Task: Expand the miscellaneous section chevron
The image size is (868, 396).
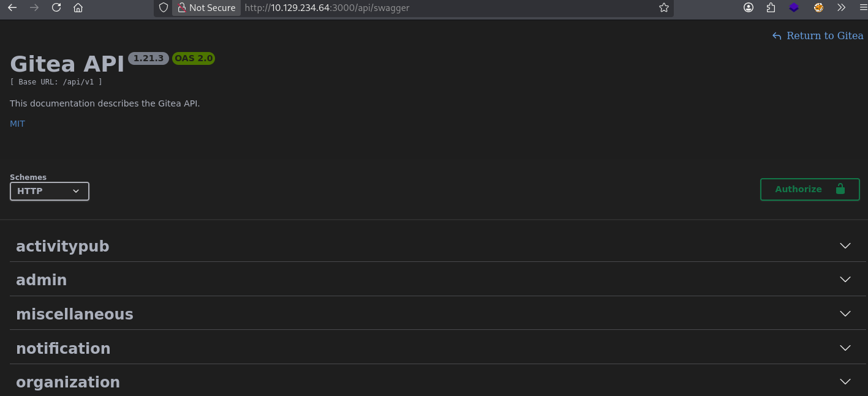Action: coord(845,313)
